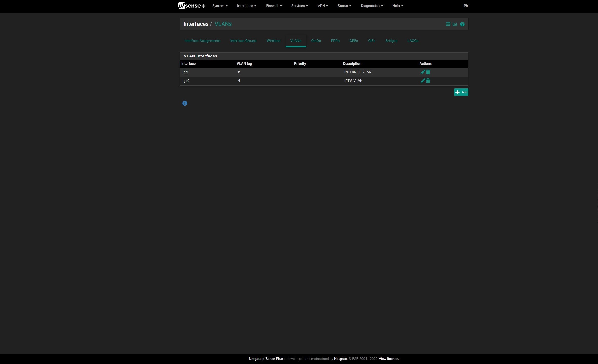
Task: Select the QinQs tab
Action: [316, 41]
